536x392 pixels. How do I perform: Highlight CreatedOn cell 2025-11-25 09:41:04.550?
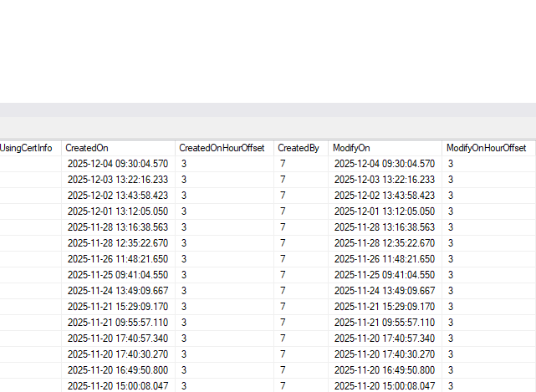[x=118, y=275]
